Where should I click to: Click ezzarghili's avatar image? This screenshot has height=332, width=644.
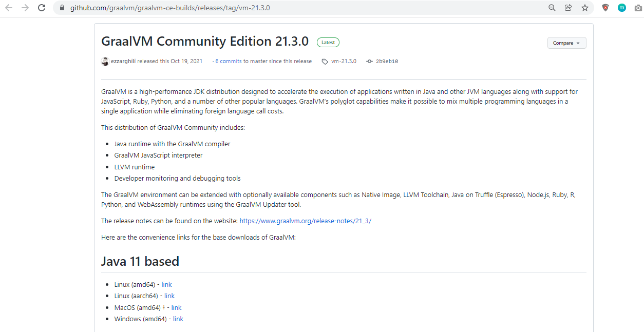[x=105, y=61]
